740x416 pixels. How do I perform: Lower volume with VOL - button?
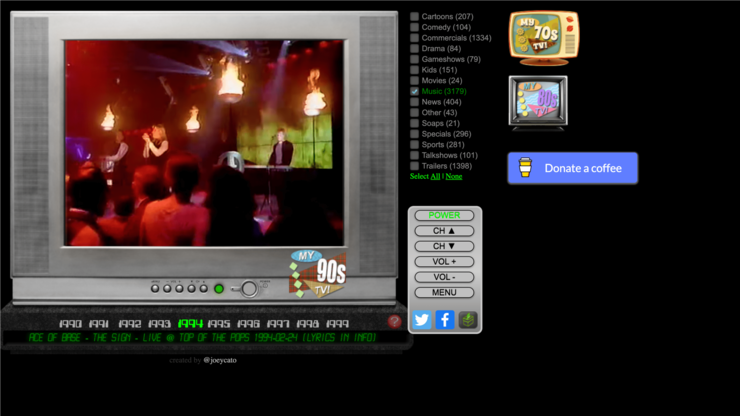point(444,277)
